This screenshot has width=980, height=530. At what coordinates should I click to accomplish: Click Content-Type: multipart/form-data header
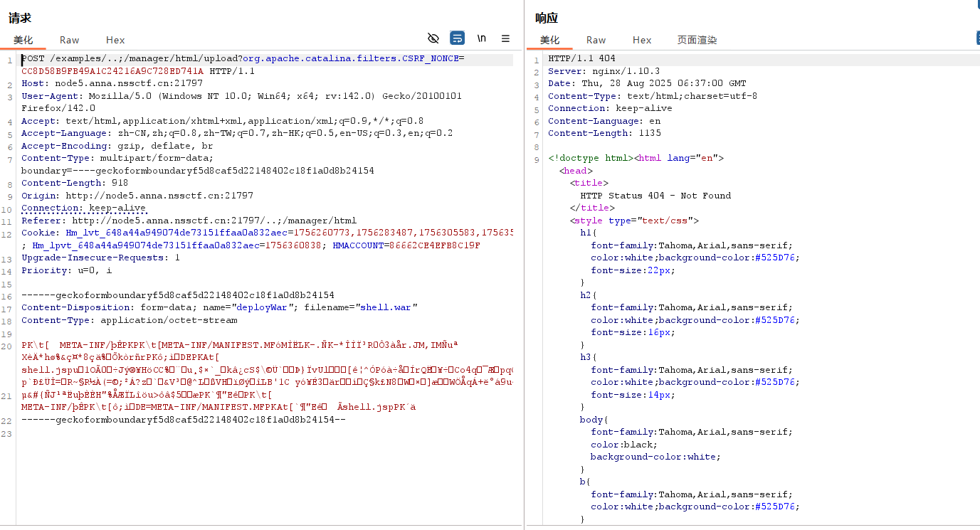[x=117, y=158]
